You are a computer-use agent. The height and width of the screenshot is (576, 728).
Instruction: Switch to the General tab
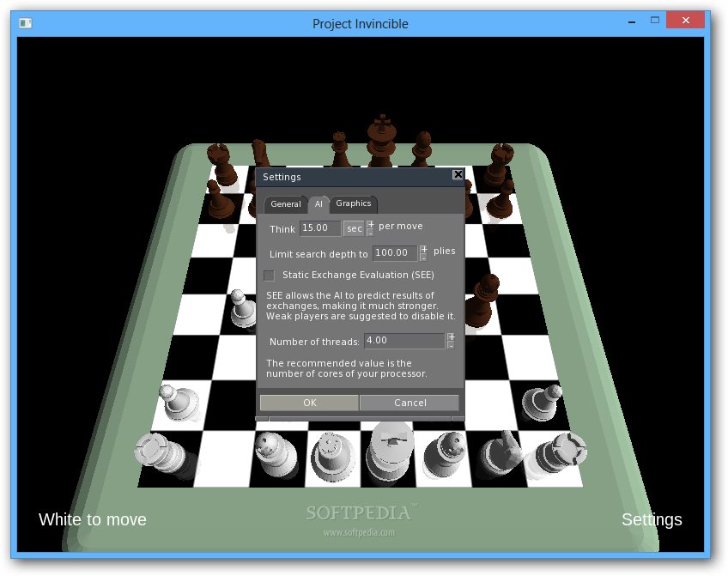286,204
